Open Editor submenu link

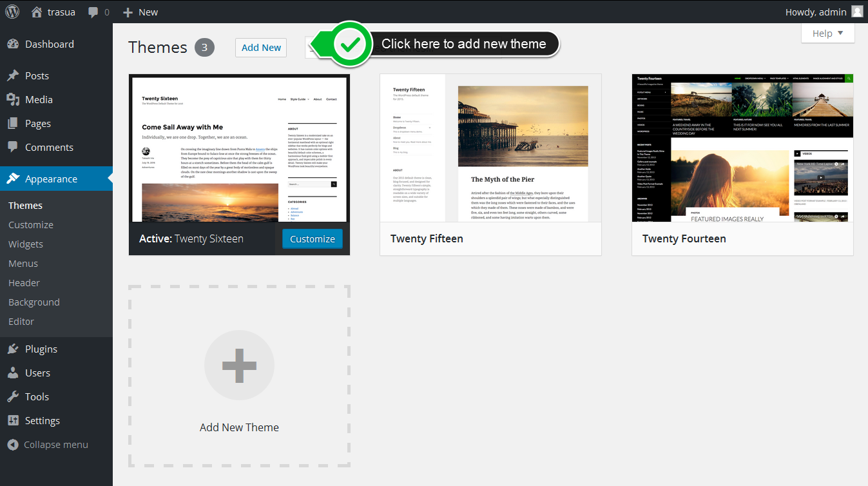pyautogui.click(x=21, y=322)
